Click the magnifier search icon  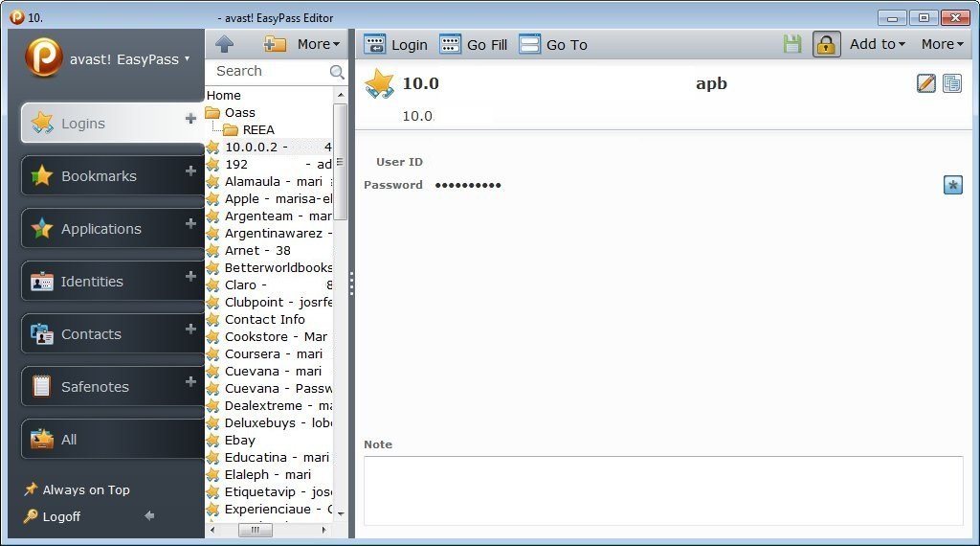click(337, 72)
